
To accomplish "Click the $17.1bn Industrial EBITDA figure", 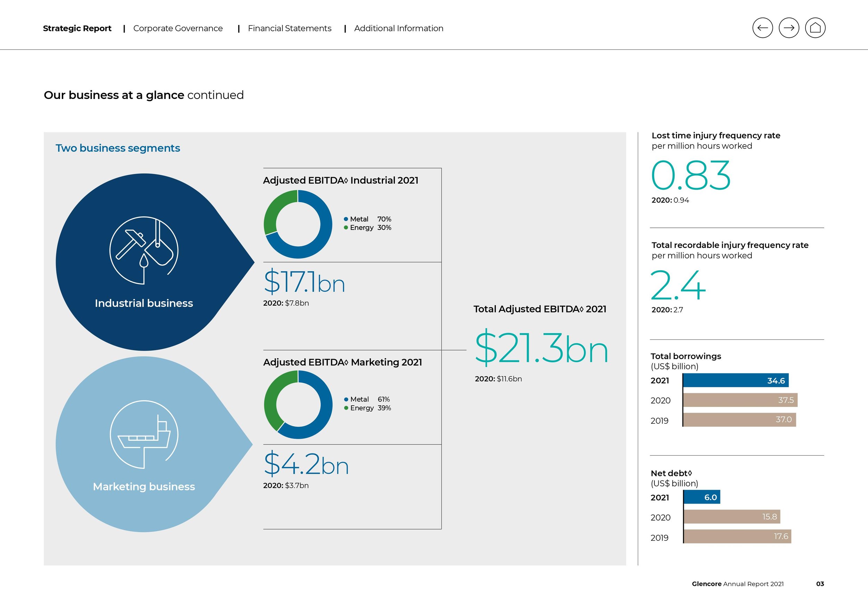I will [304, 282].
